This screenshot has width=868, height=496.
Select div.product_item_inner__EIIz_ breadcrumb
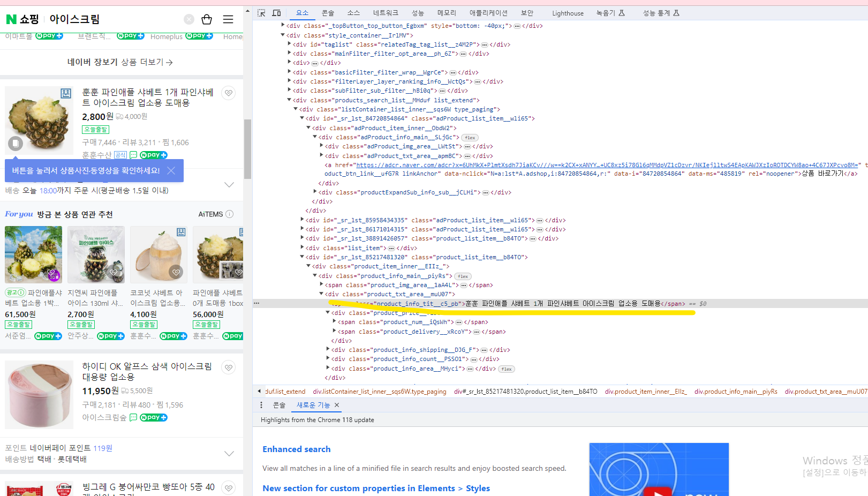pos(646,392)
